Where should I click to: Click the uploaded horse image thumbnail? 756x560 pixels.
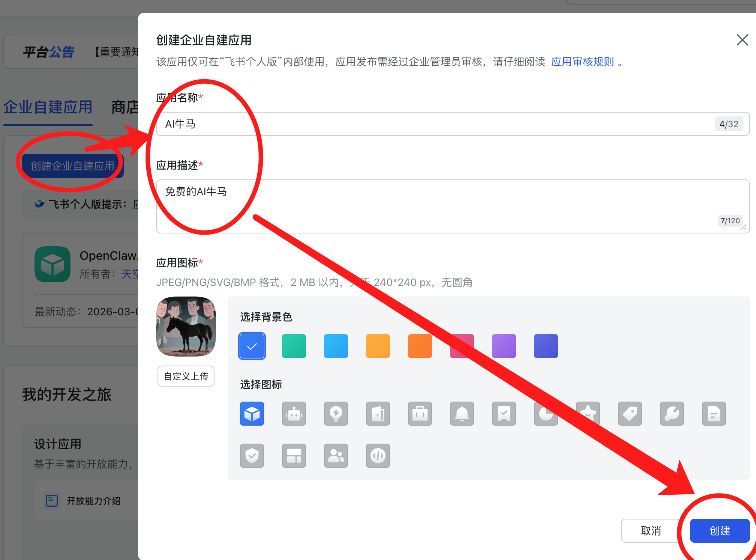(186, 326)
